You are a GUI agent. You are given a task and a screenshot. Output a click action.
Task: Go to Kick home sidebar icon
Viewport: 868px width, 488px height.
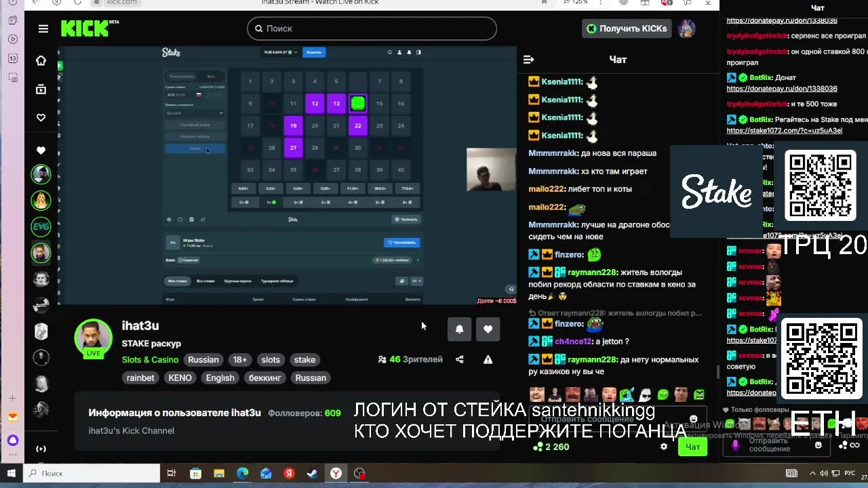coord(41,60)
